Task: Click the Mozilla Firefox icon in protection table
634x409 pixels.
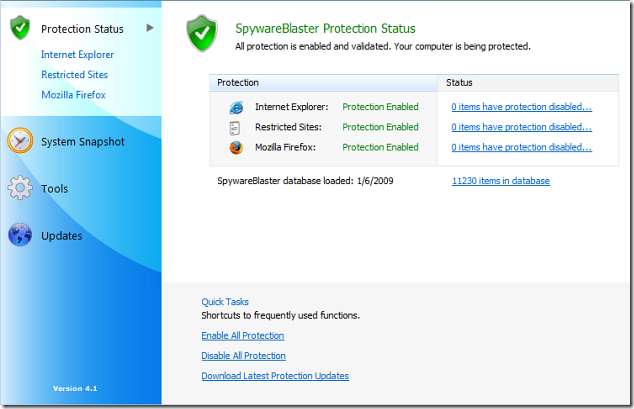Action: [x=236, y=148]
